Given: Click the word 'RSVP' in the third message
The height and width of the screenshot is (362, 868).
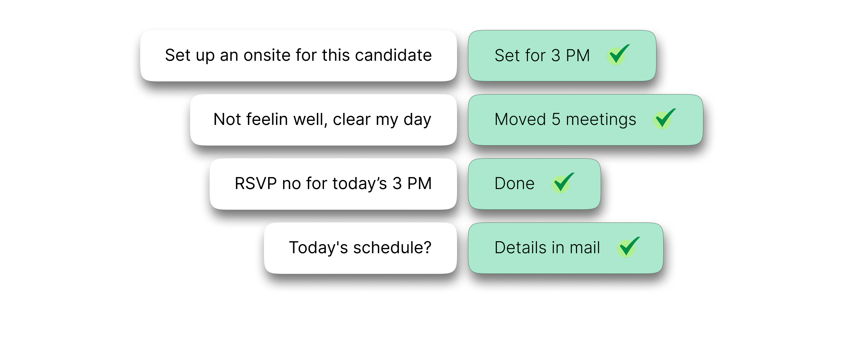Looking at the screenshot, I should tap(256, 184).
